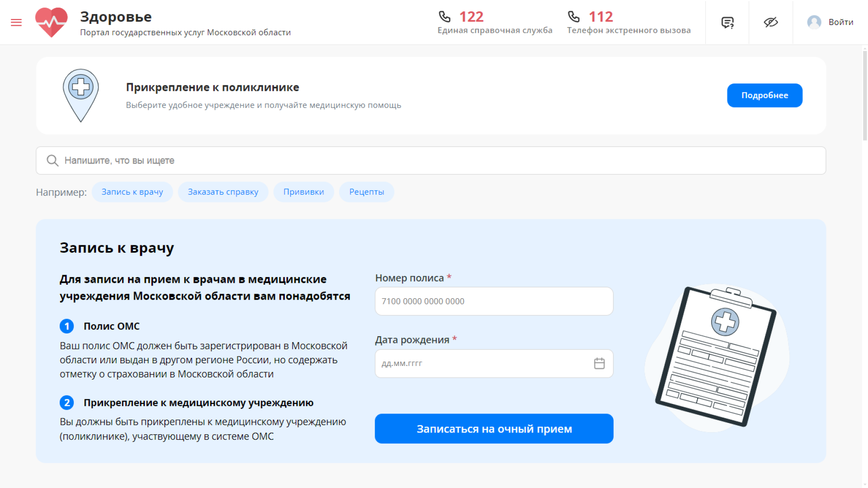This screenshot has width=868, height=488.
Task: Click inside the Номер полиса input field
Action: (494, 301)
